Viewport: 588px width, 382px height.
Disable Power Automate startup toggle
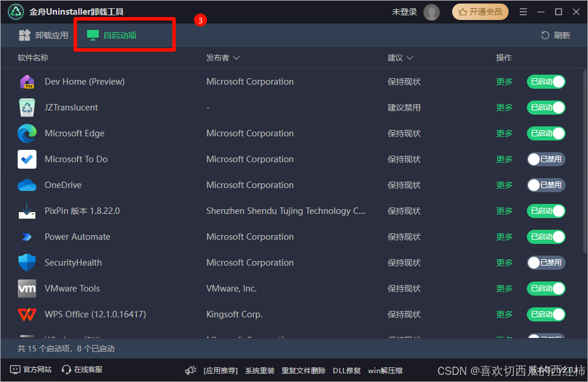point(546,237)
